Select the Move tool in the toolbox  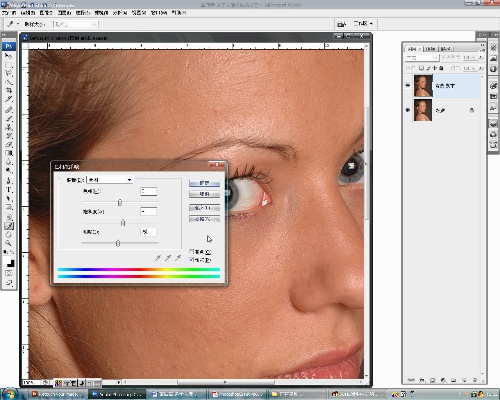(9, 56)
